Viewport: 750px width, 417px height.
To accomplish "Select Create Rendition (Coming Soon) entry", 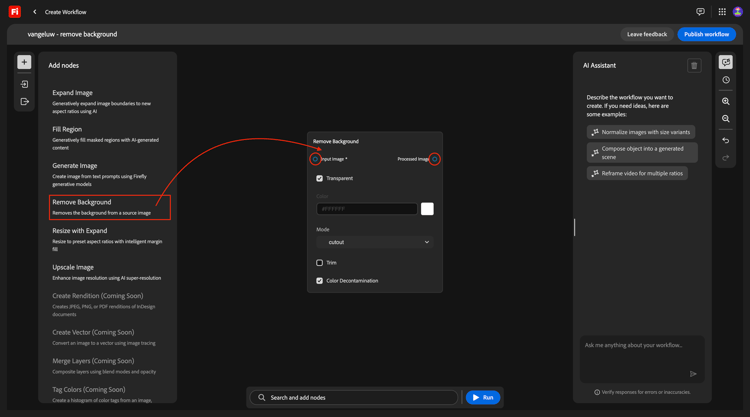I will pos(109,304).
